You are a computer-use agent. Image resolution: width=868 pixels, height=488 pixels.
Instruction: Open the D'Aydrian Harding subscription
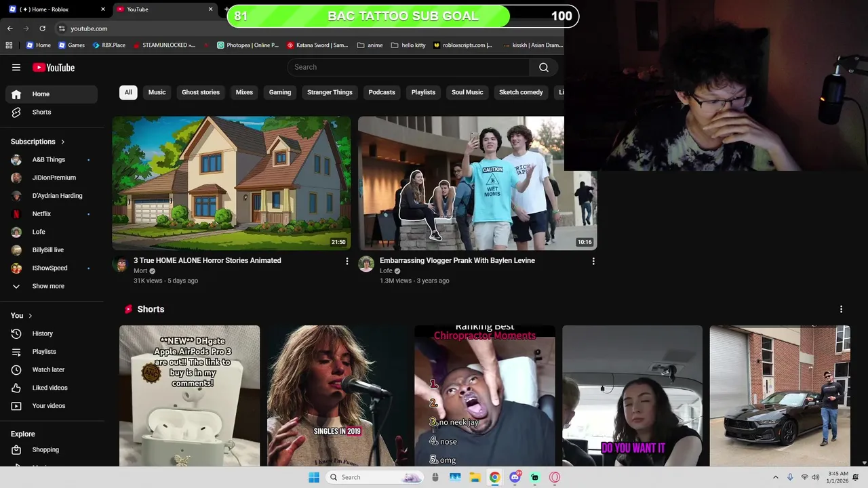click(x=52, y=196)
